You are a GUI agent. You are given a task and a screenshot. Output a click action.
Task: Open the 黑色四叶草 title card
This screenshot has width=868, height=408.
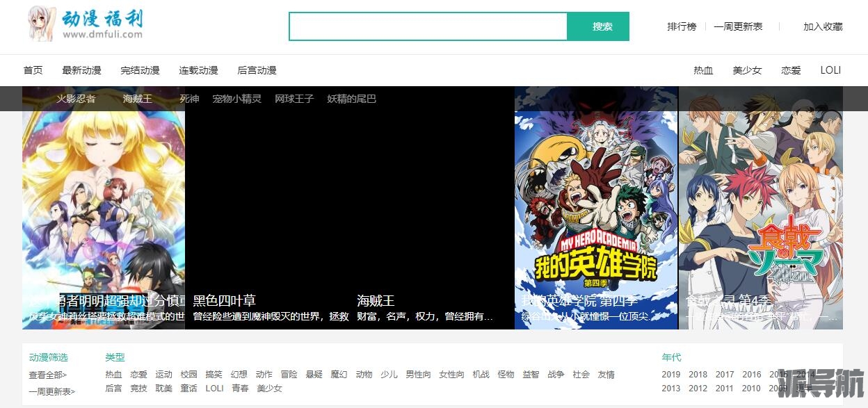point(224,300)
